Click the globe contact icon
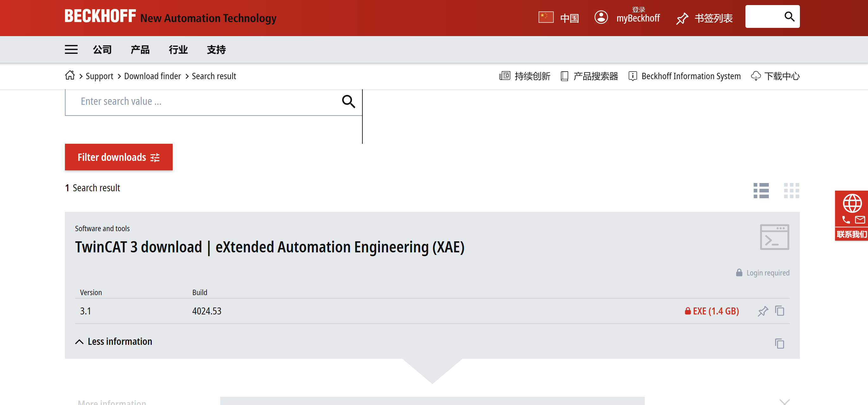The image size is (868, 405). click(852, 203)
